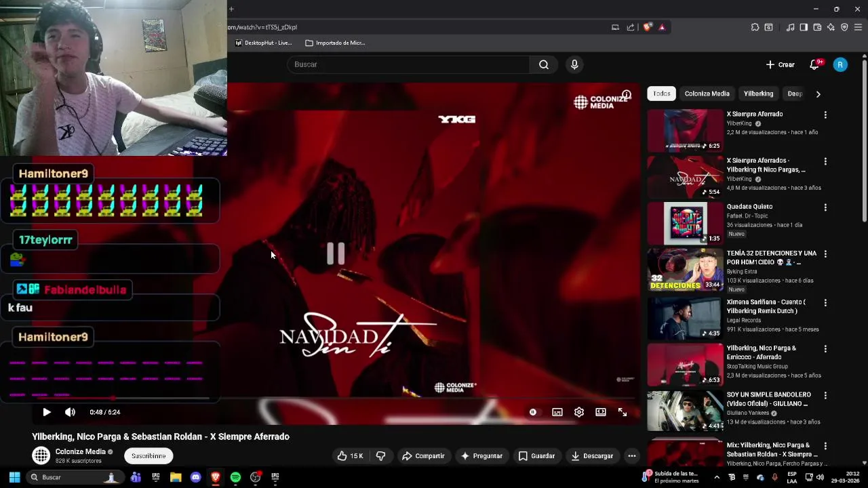Open File Explorer from taskbar
This screenshot has width=868, height=488.
(176, 477)
